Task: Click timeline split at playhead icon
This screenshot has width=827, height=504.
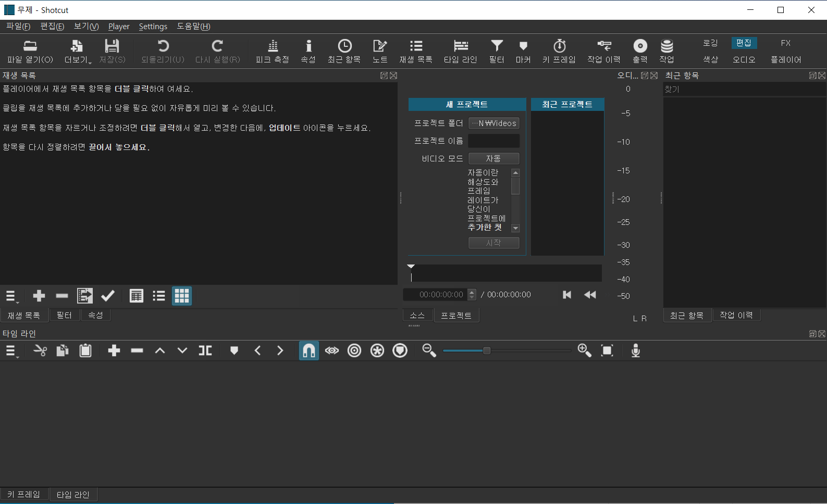Action: 205,351
